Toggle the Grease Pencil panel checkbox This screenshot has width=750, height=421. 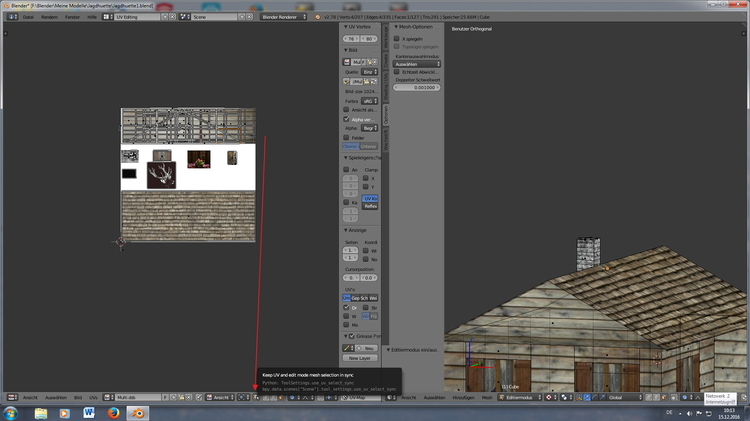[x=352, y=336]
